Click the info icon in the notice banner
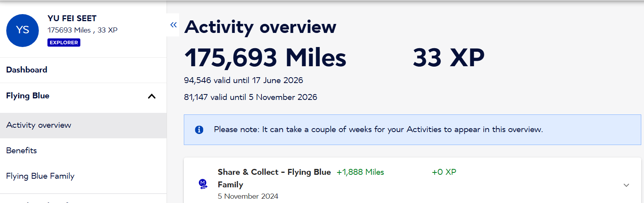644x203 pixels. (199, 130)
